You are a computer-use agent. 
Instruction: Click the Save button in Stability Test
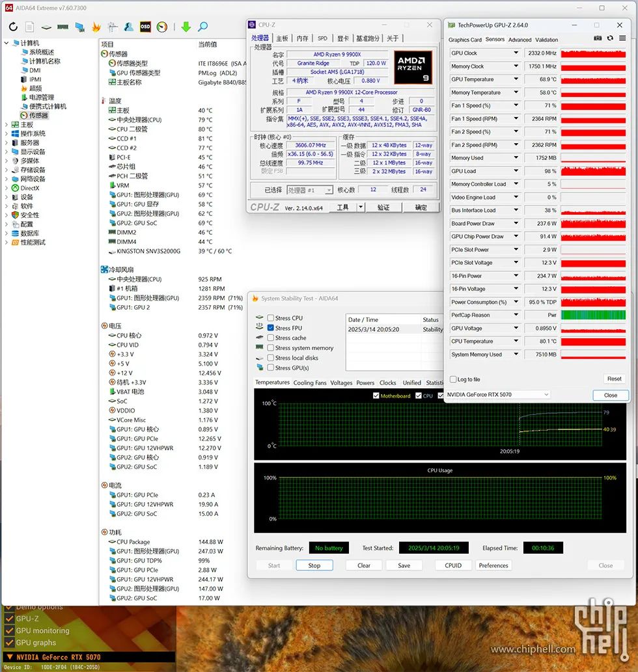click(404, 566)
